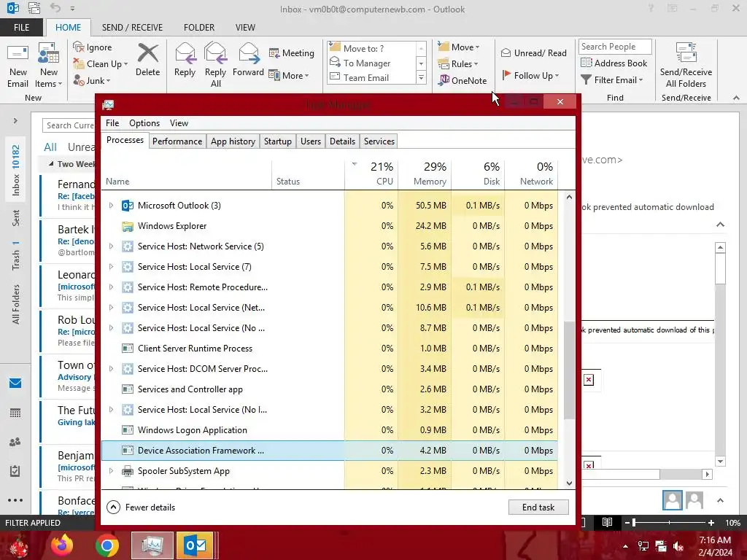The image size is (747, 560).
Task: Toggle Unread/Read status of message
Action: click(x=534, y=52)
